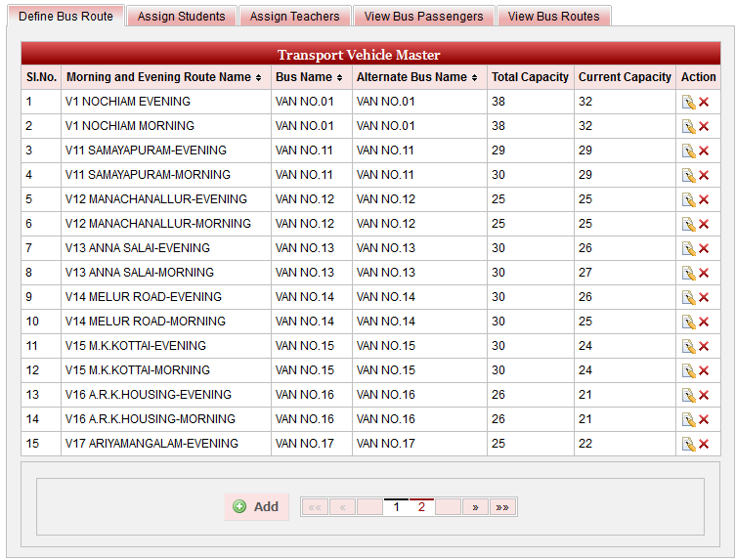Go to page 2 of the table
This screenshot has width=736, height=560.
(x=421, y=507)
